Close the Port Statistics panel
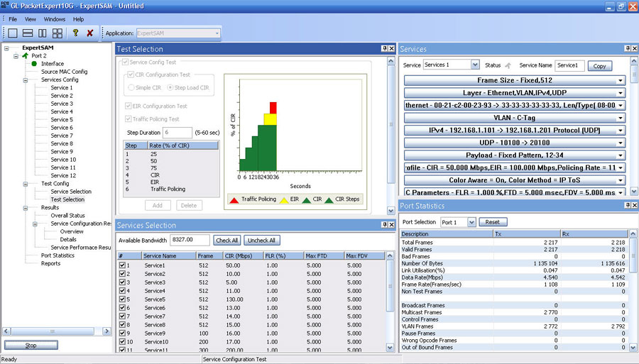Viewport: 639px width, 364px height. click(635, 205)
